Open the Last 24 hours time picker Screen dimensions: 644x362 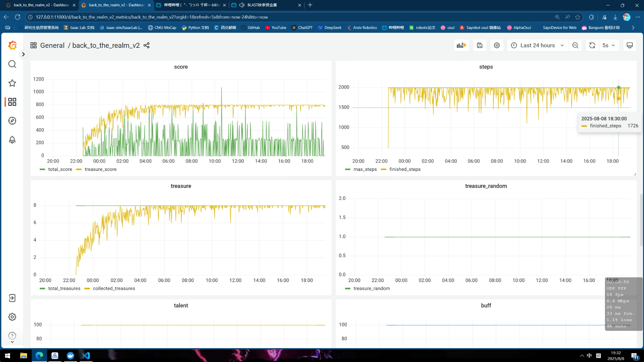(x=537, y=45)
